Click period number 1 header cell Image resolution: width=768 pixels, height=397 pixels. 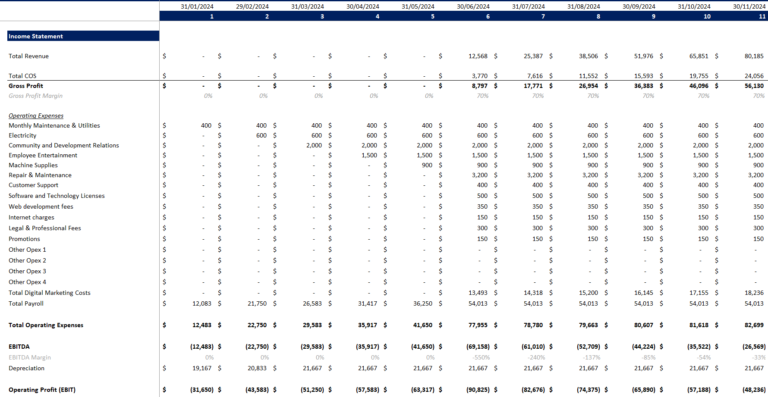click(x=212, y=17)
